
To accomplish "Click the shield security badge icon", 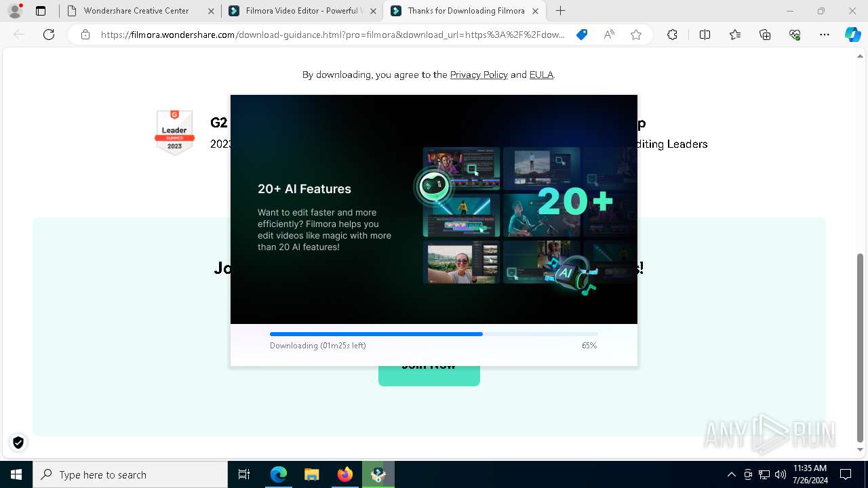I will click(18, 443).
